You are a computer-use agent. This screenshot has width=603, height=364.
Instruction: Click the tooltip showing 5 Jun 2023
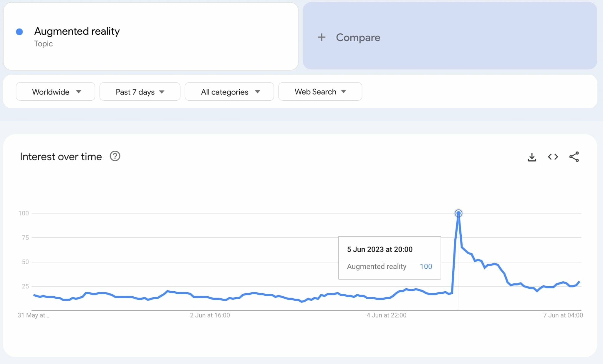pyautogui.click(x=380, y=250)
